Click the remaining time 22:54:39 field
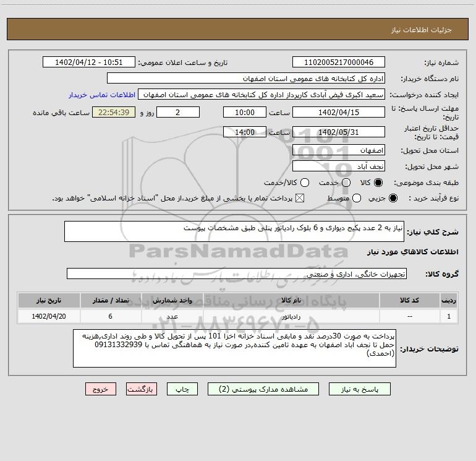476x461 pixels. [x=114, y=112]
